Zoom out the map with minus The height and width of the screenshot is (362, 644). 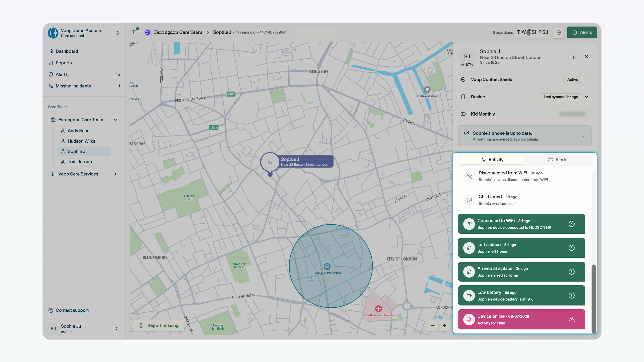[x=433, y=325]
